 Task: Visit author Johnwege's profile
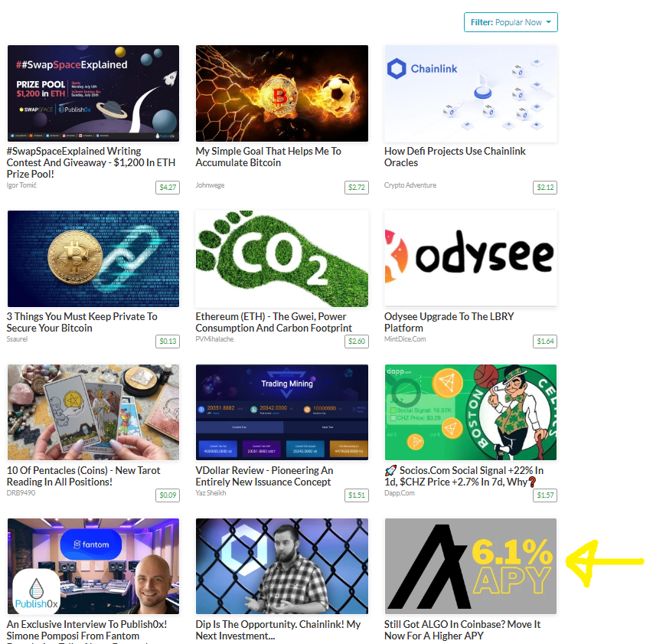pos(210,185)
